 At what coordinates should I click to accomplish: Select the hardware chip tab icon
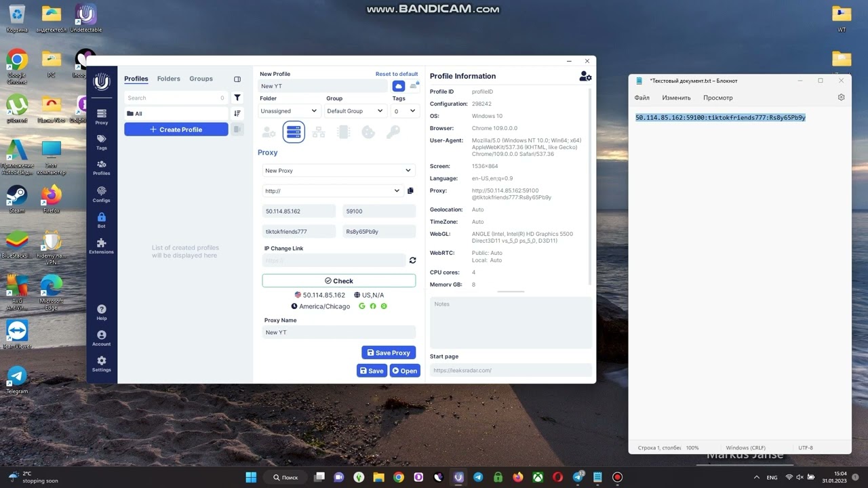[x=344, y=132]
